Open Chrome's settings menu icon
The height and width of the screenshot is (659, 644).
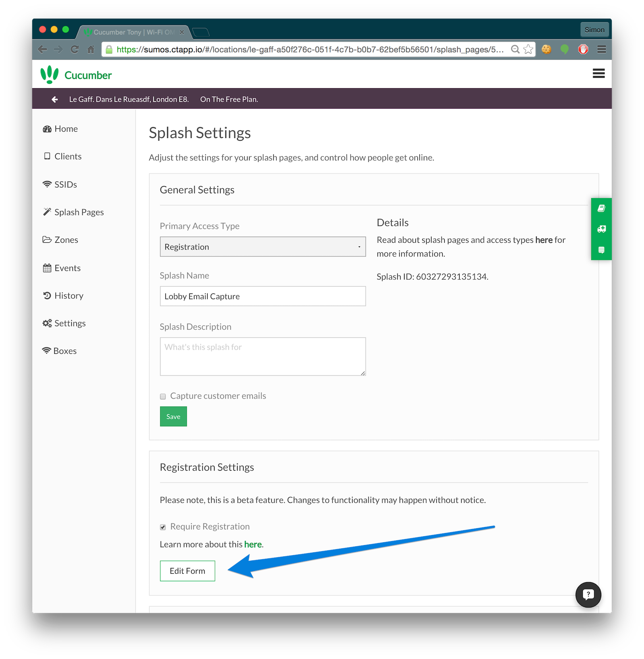point(601,49)
